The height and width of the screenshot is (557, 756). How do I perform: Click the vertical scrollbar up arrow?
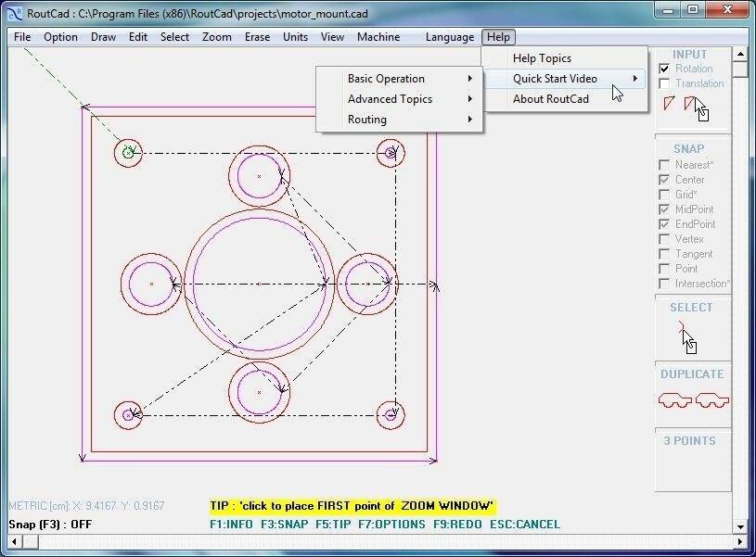tap(740, 54)
